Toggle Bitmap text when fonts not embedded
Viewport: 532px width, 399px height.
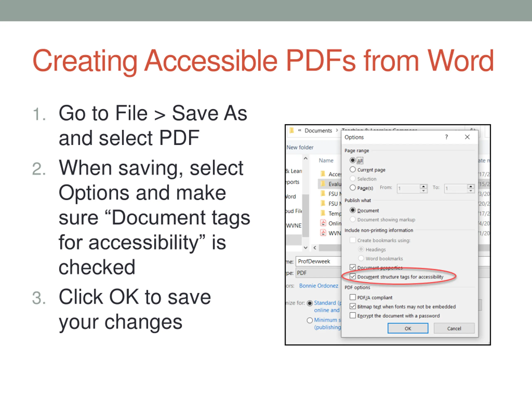point(353,306)
